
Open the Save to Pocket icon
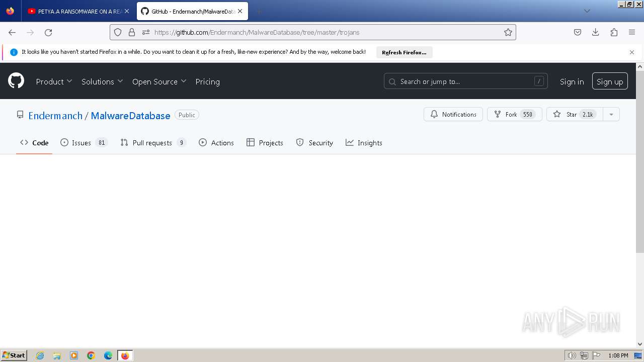click(578, 32)
